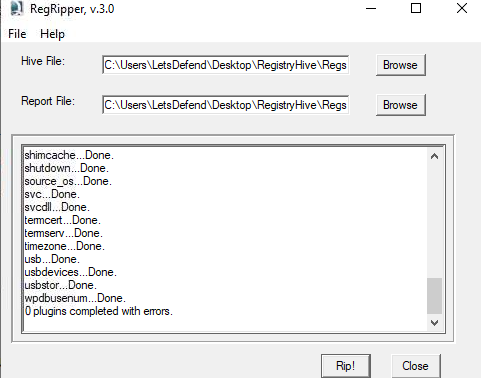The image size is (481, 378).
Task: Select the 'timezone...Done.' log line
Action: tap(65, 246)
